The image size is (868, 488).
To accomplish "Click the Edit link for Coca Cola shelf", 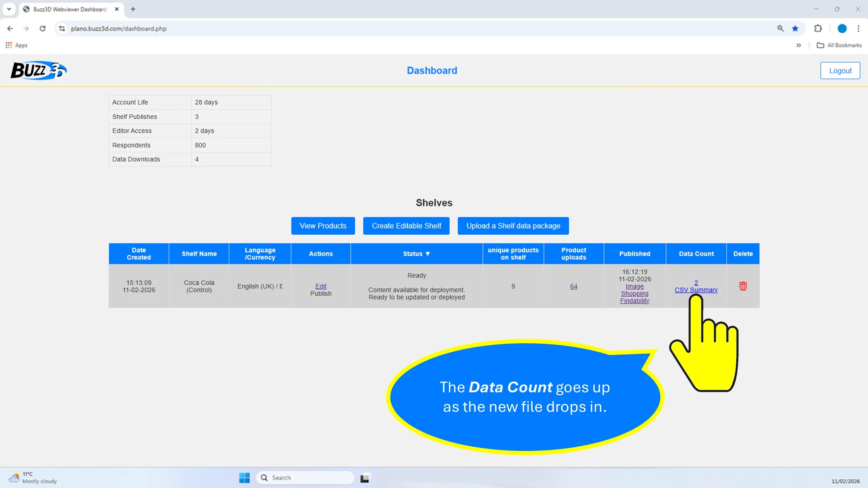I will pyautogui.click(x=320, y=286).
